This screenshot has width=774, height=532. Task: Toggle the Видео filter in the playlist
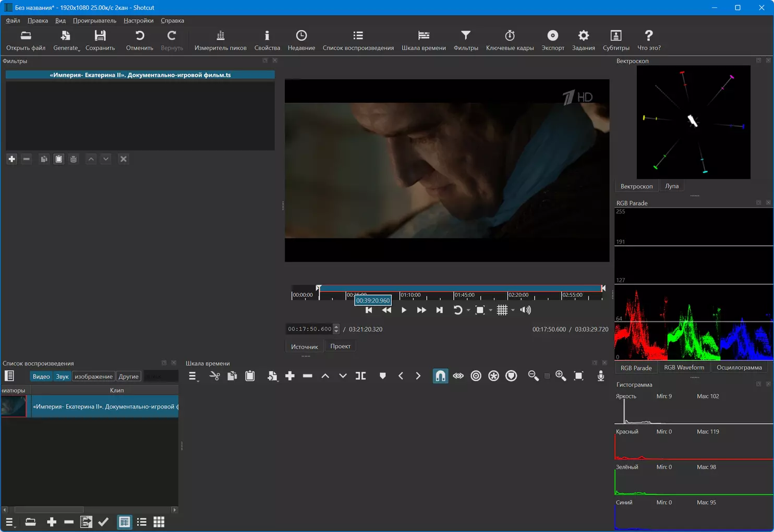pyautogui.click(x=41, y=377)
